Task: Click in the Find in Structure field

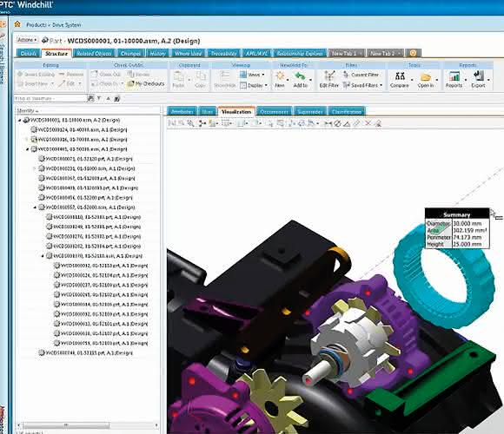Action: (x=50, y=99)
